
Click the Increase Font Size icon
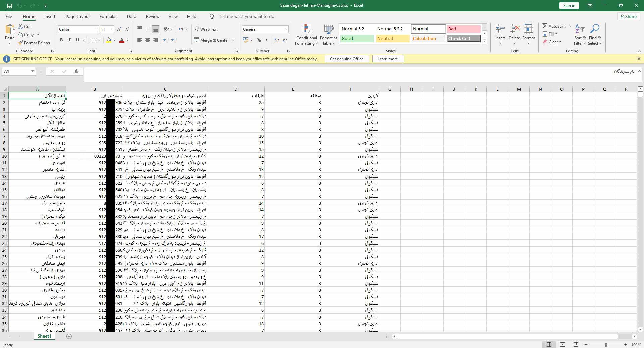119,29
